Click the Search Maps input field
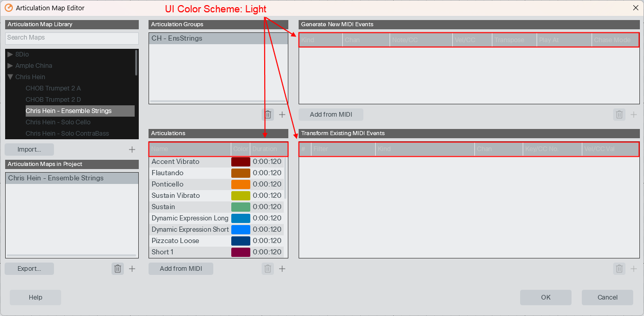This screenshot has width=644, height=316. [71, 38]
